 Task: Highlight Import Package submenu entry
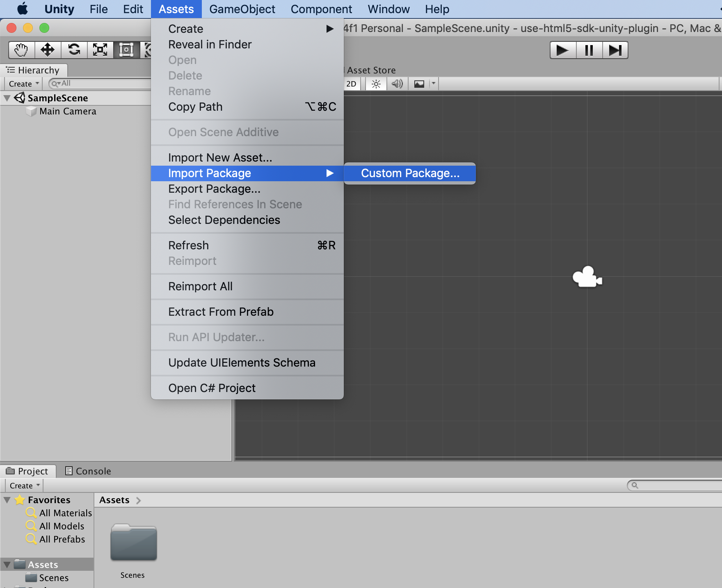coord(247,173)
